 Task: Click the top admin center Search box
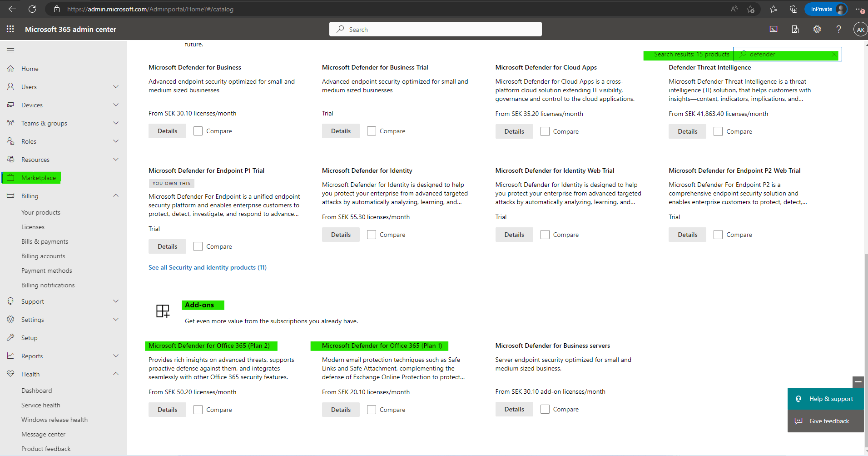pyautogui.click(x=436, y=29)
